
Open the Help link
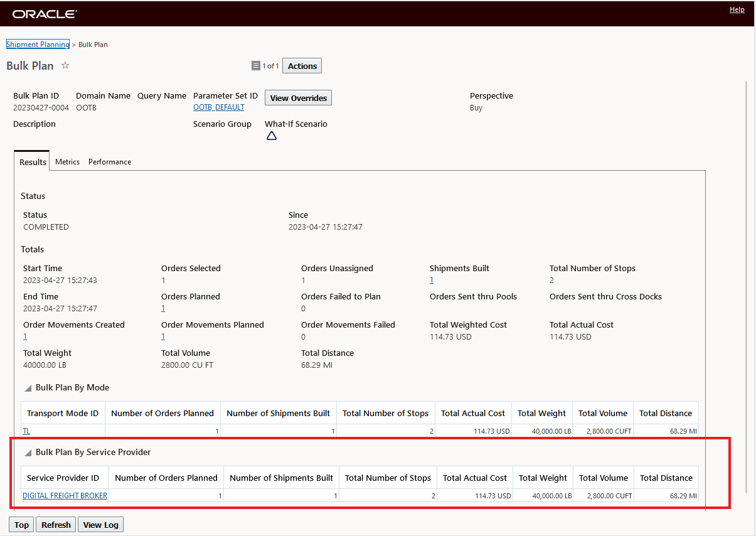click(x=737, y=9)
